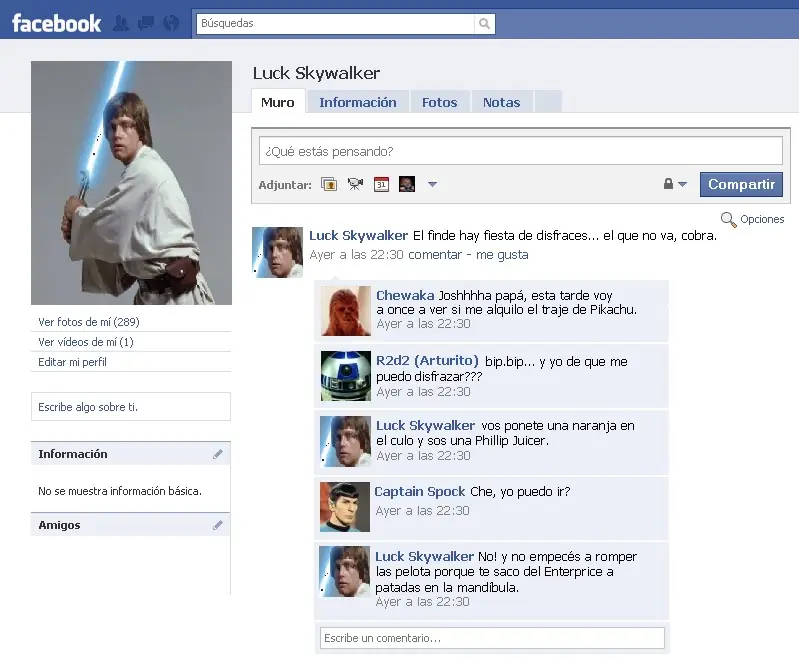Attach a photo using the photo icon
Viewport: 799px width, 667px height.
pos(329,184)
